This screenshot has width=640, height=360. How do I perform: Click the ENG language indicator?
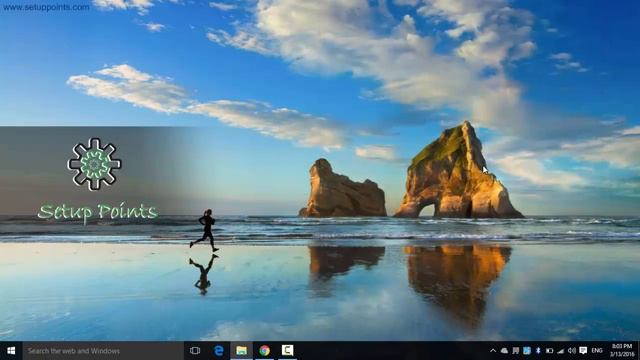click(x=597, y=351)
